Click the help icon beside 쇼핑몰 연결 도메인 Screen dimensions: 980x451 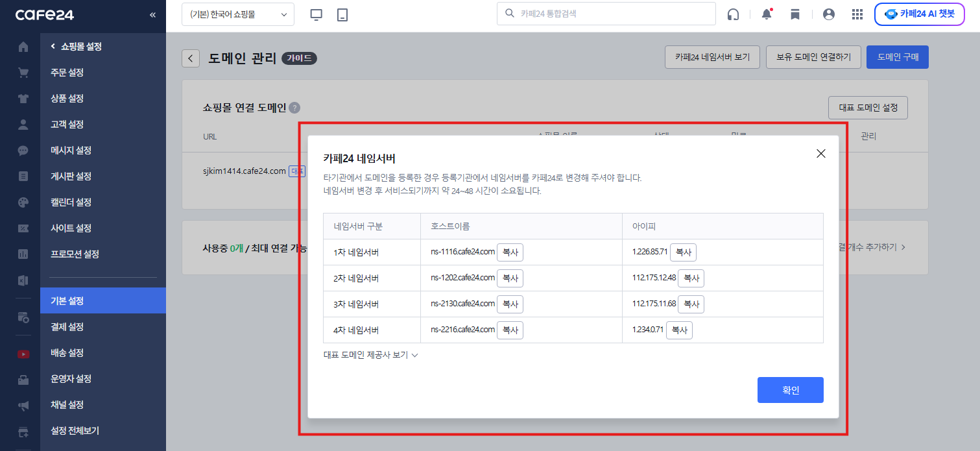point(294,108)
